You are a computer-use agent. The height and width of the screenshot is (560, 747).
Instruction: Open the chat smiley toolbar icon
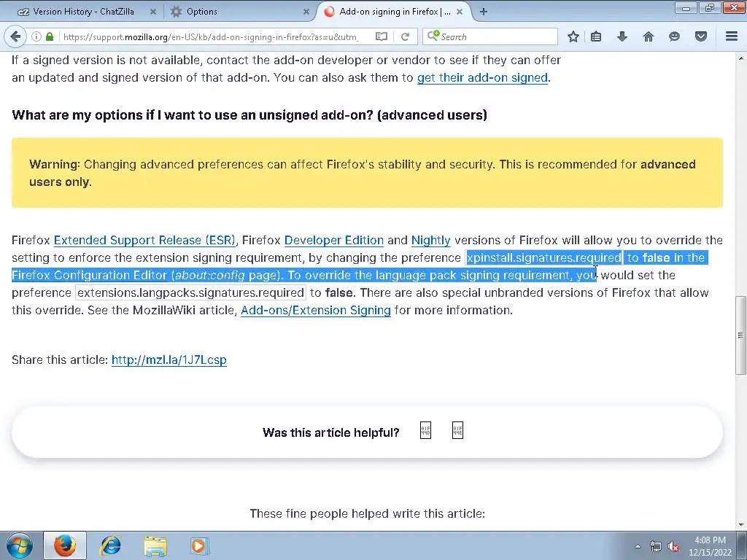pyautogui.click(x=674, y=36)
